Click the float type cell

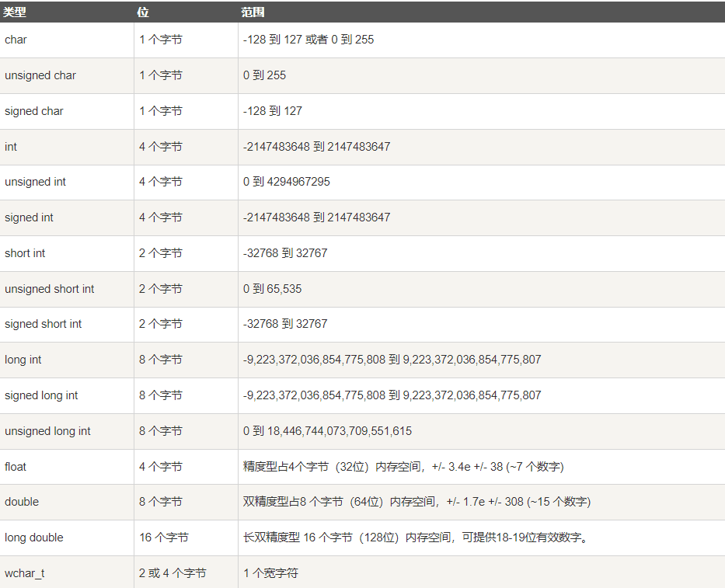click(16, 467)
